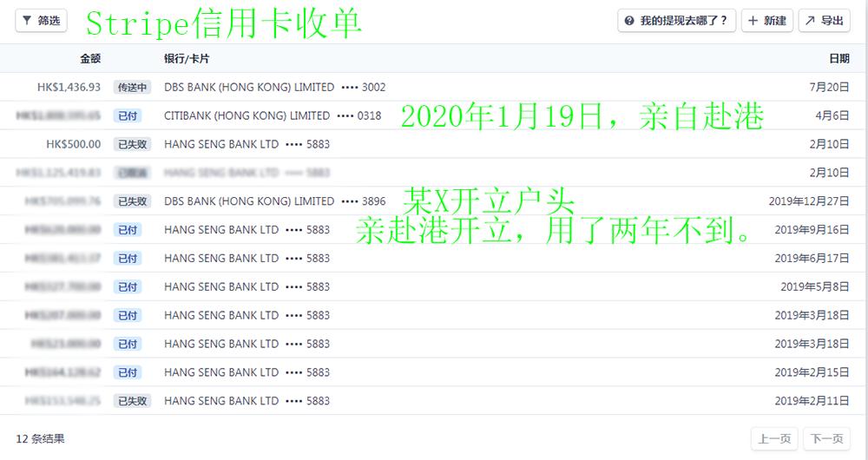Click the 12 条结果 results count
This screenshot has height=460, width=868.
point(41,439)
